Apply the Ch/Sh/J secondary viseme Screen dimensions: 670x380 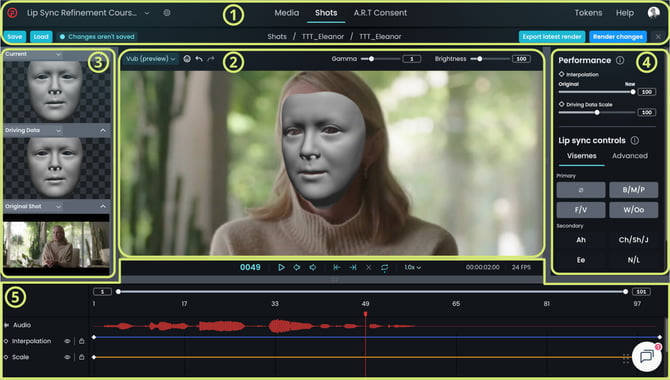[x=634, y=240]
